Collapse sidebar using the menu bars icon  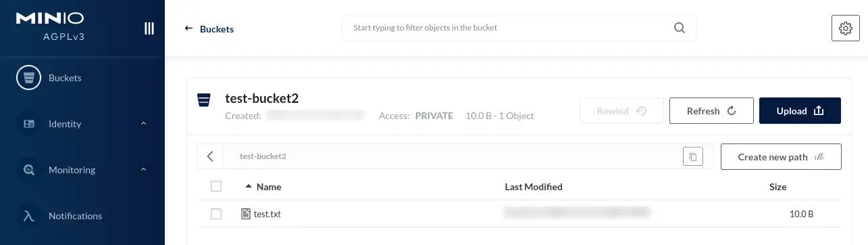[x=149, y=28]
